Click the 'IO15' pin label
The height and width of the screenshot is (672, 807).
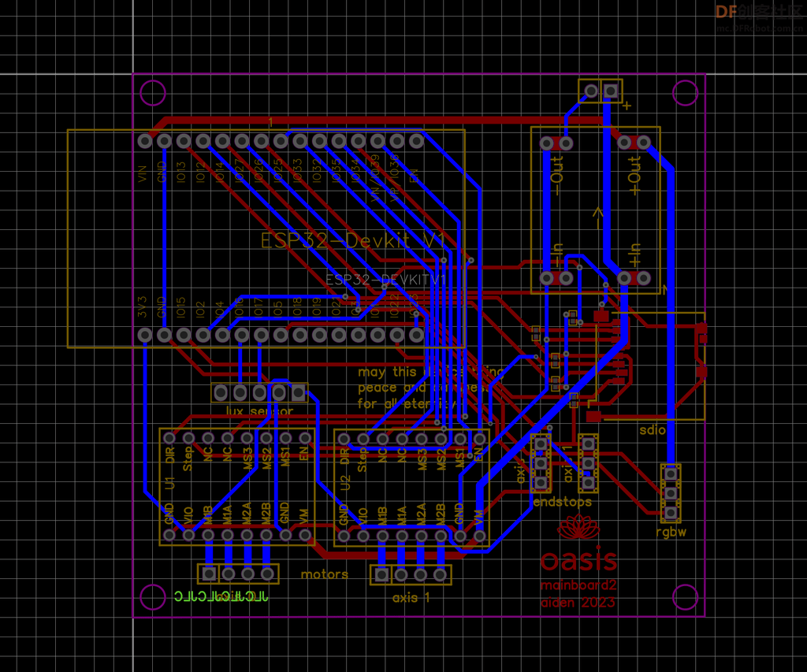click(180, 306)
